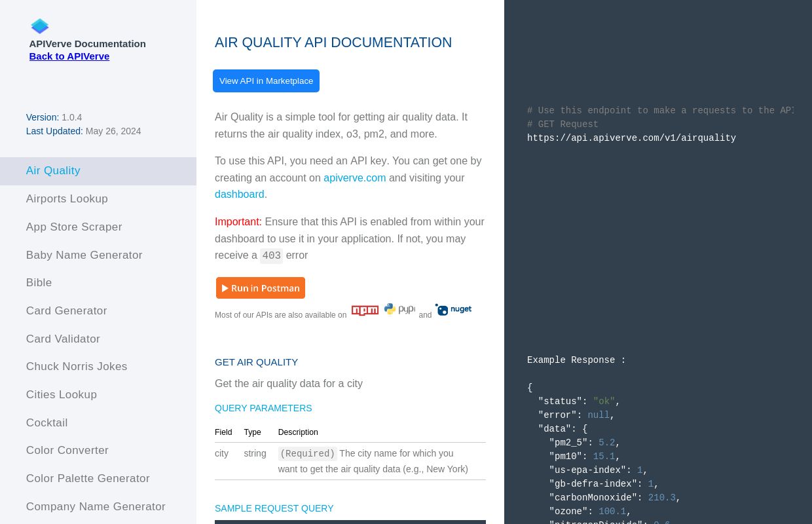The height and width of the screenshot is (524, 812).
Task: Open the NuGet package icon link
Action: pyautogui.click(x=453, y=309)
